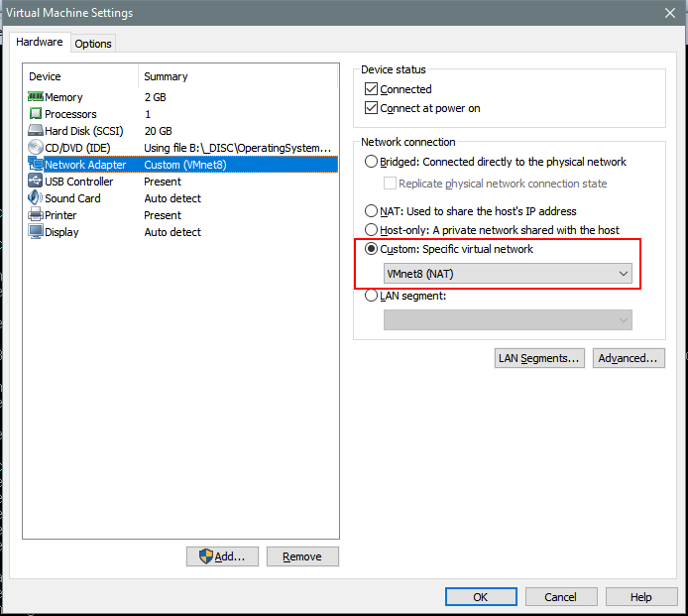Switch to the Options tab

click(93, 44)
